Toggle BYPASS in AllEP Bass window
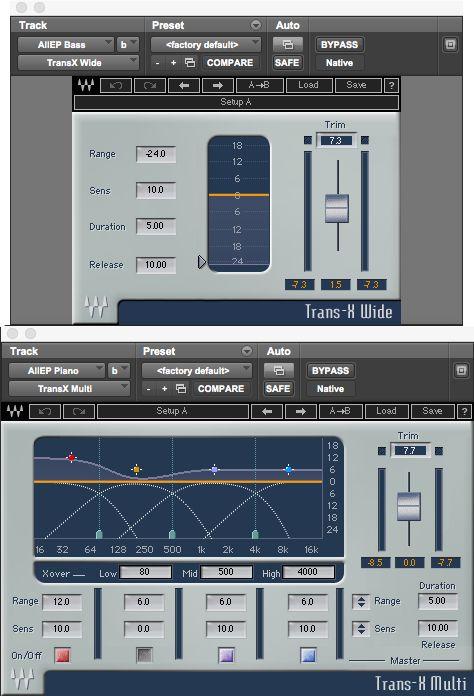474x696 pixels. pos(340,44)
